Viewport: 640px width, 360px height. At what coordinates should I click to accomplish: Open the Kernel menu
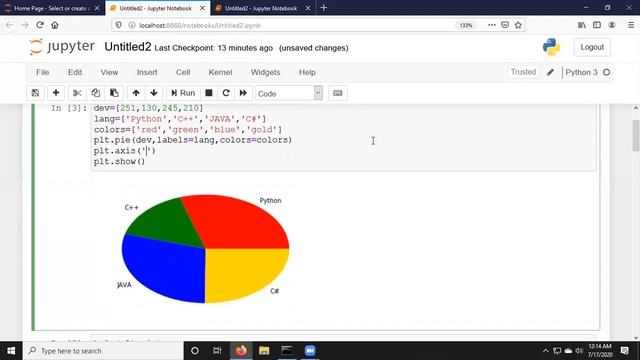(x=220, y=72)
